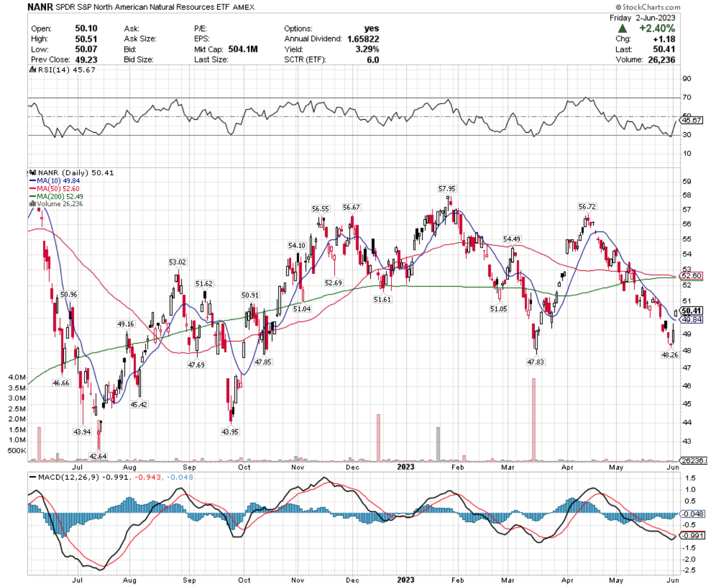This screenshot has height=588, width=716.
Task: Click the blue MACD histogram value -0.048 in the legend
Action: 180,477
